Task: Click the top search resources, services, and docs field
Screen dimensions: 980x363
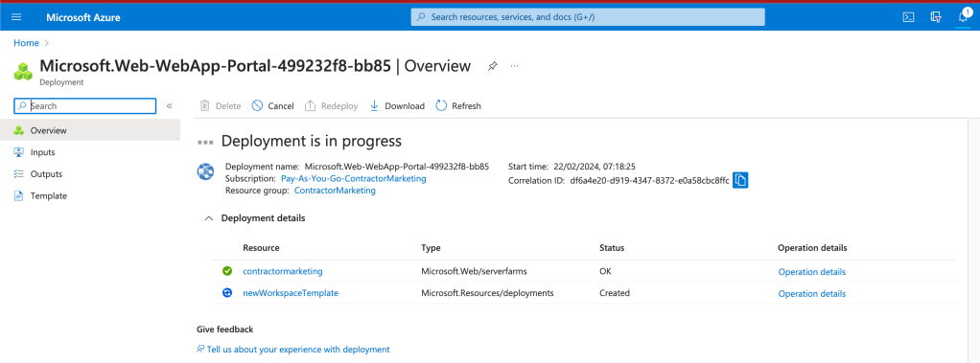Action: [x=588, y=17]
